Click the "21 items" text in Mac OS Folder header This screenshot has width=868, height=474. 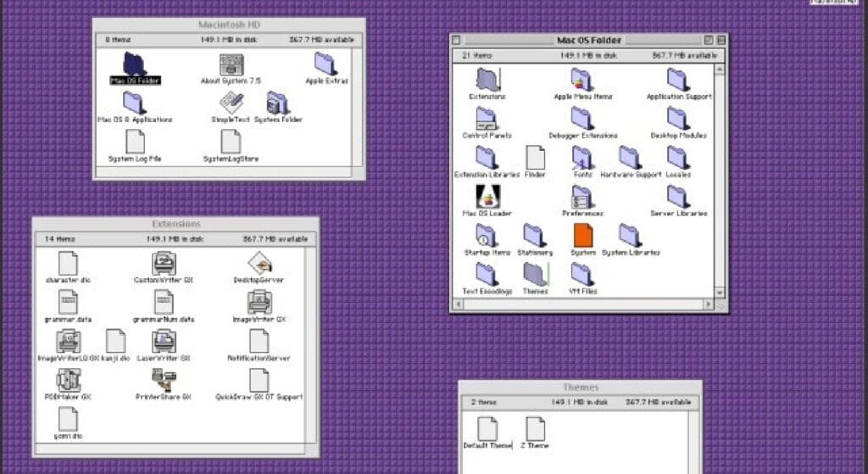tap(476, 55)
